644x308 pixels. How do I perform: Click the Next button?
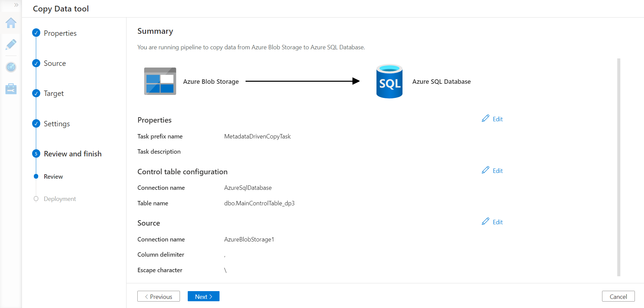pyautogui.click(x=203, y=296)
